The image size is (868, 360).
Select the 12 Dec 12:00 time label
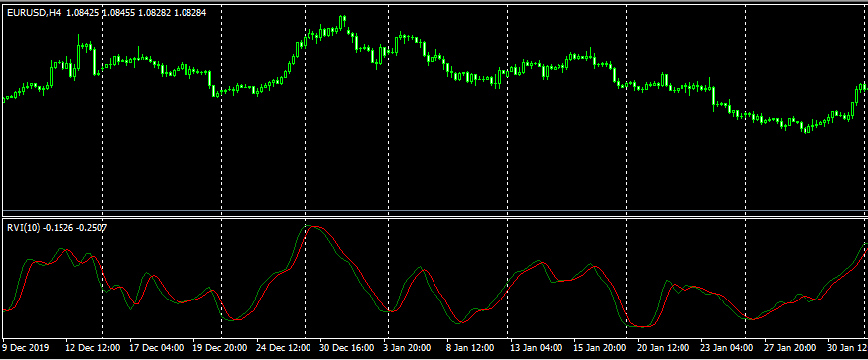[x=93, y=348]
